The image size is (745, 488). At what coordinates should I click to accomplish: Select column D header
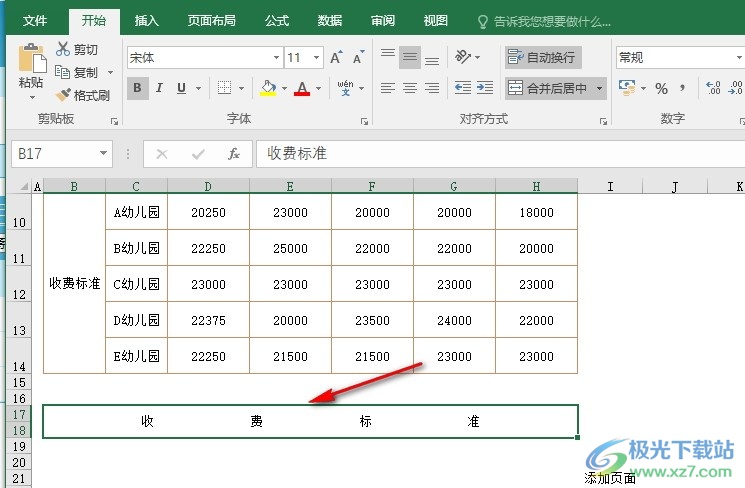[208, 186]
